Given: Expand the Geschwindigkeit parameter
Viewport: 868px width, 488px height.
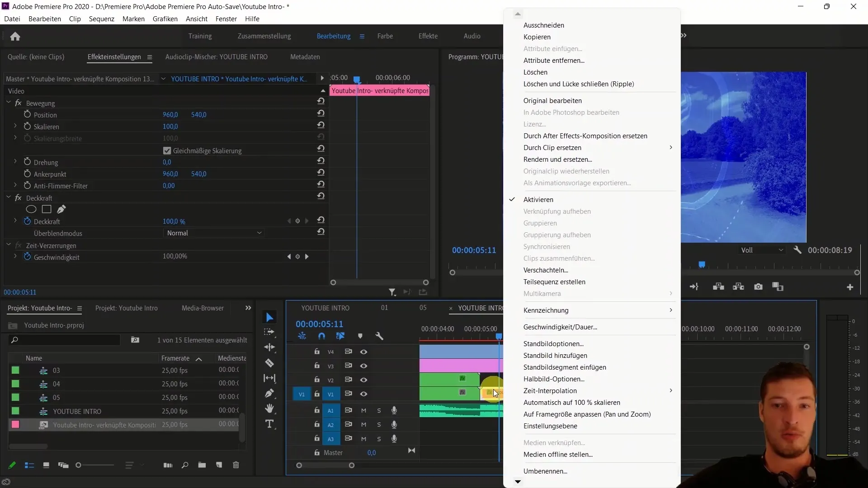Looking at the screenshot, I should pos(15,257).
